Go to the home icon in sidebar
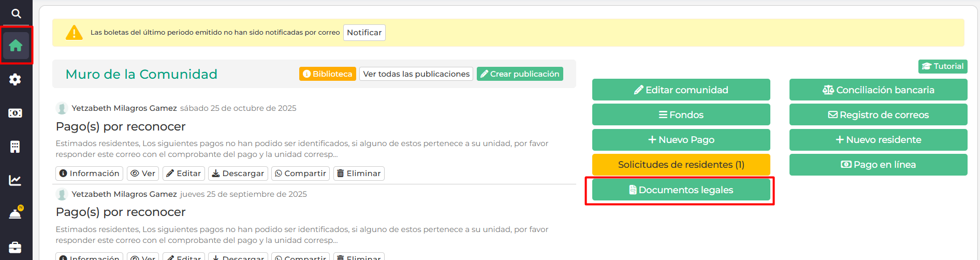 click(16, 46)
